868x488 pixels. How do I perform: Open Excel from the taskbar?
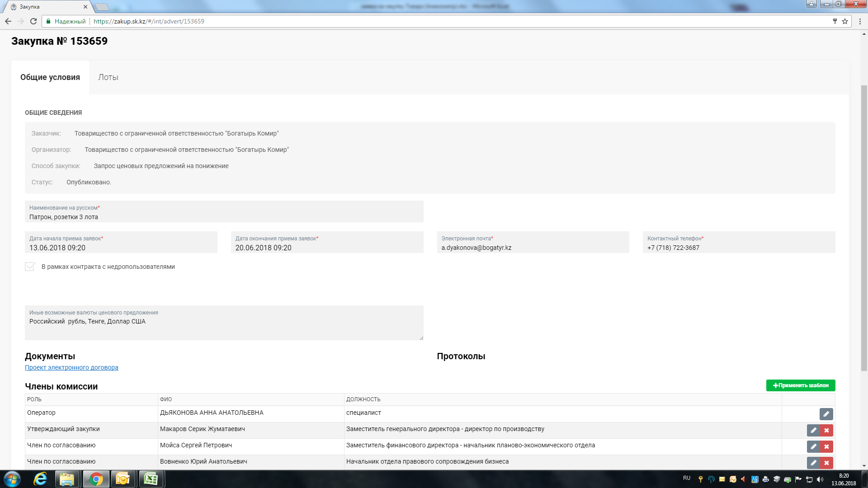coord(151,479)
